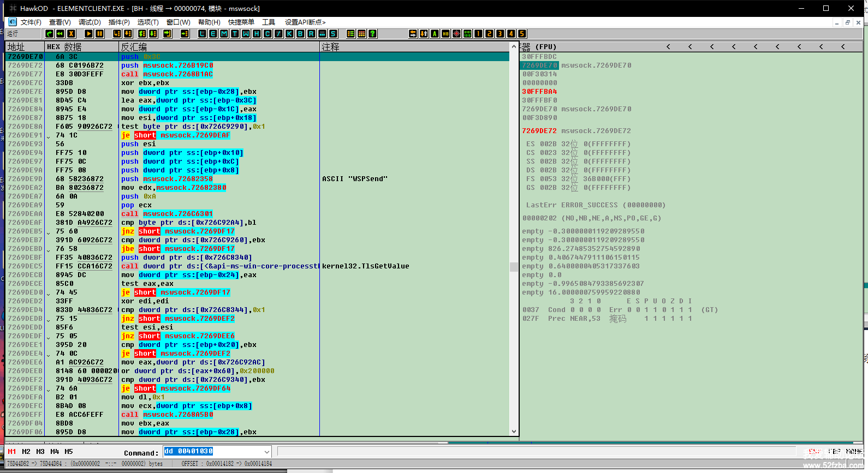Click the Step Into toolbar icon
Screen dimensions: 868x473
(x=117, y=34)
